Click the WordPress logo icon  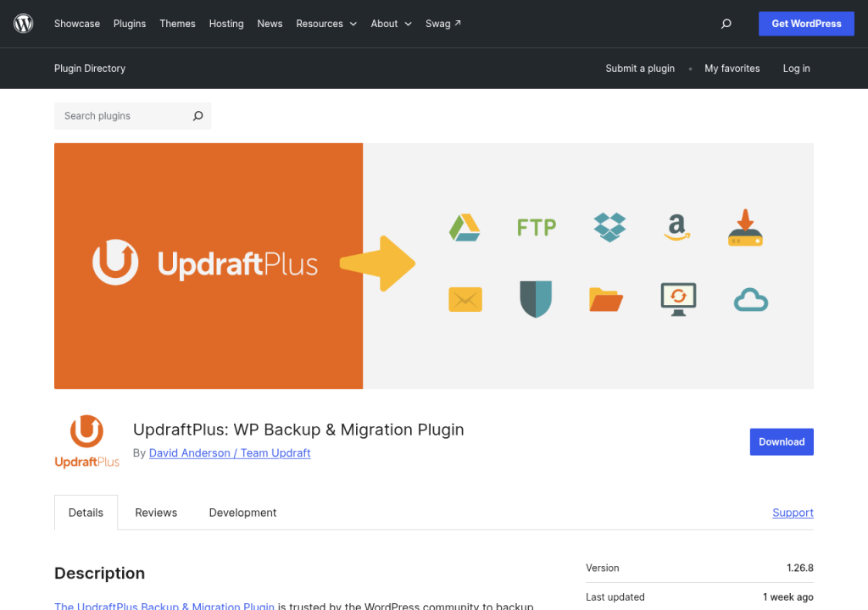(x=23, y=24)
